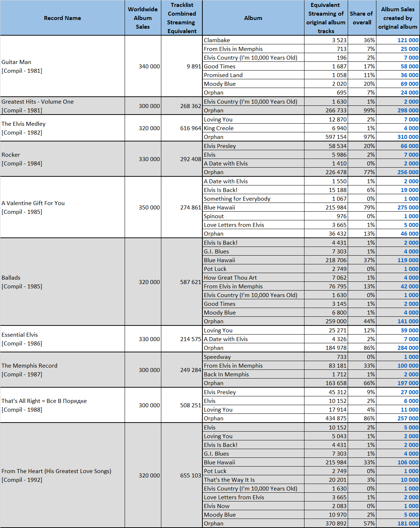Image resolution: width=420 pixels, height=528 pixels.
Task: Select the Back In Memphis album cell
Action: tap(253, 374)
